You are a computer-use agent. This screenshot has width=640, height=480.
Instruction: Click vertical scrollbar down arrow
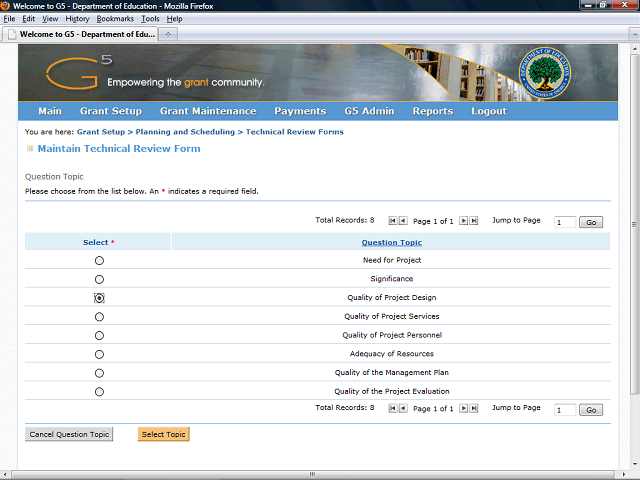tap(634, 464)
